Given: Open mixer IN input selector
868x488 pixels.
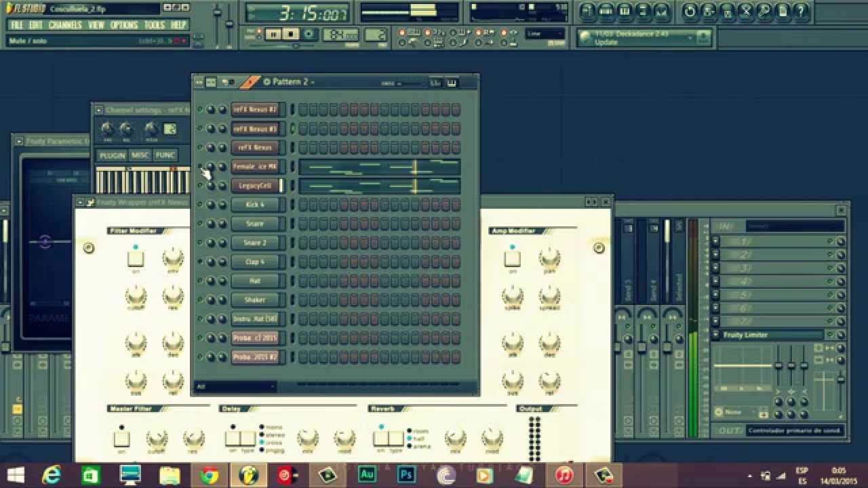Looking at the screenshot, I should point(795,226).
